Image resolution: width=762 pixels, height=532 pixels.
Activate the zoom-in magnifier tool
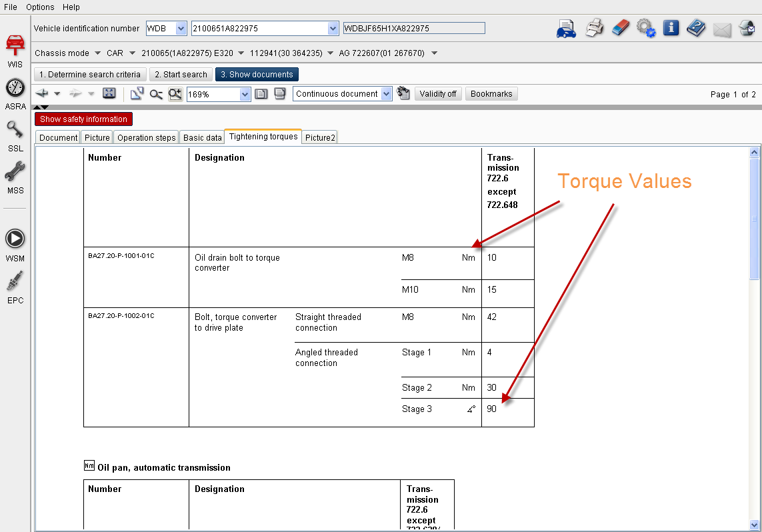pos(175,94)
